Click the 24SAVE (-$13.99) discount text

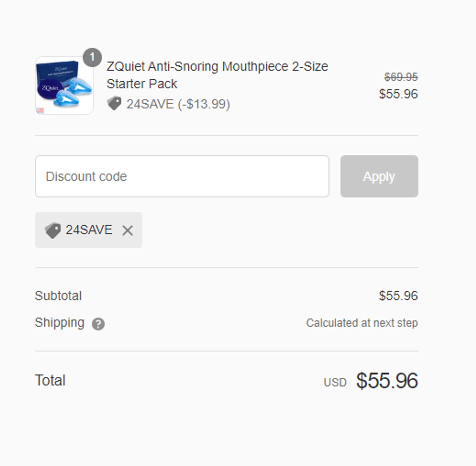click(178, 104)
